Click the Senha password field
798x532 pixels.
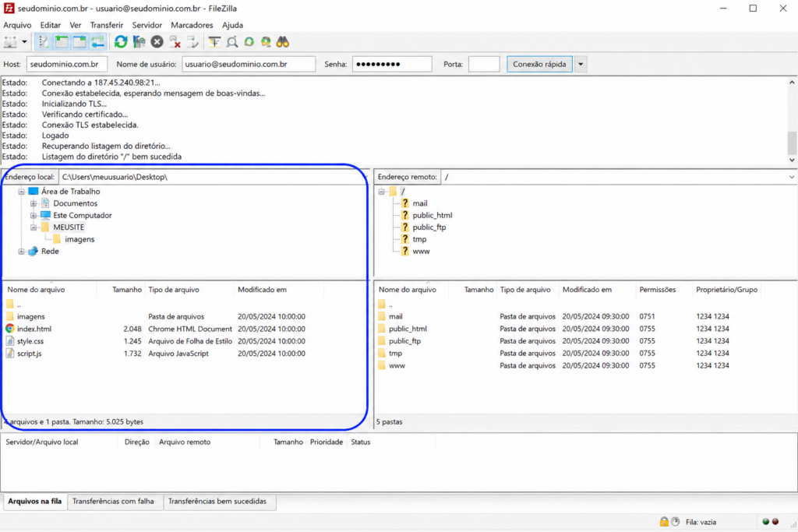(392, 64)
